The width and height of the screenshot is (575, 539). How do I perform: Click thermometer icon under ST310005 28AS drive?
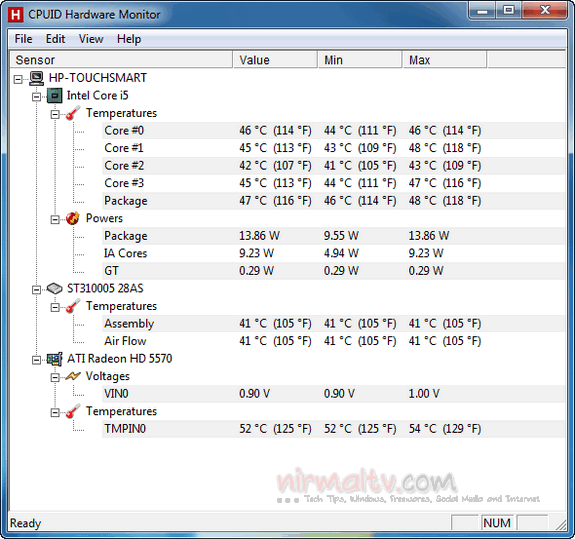[x=73, y=306]
